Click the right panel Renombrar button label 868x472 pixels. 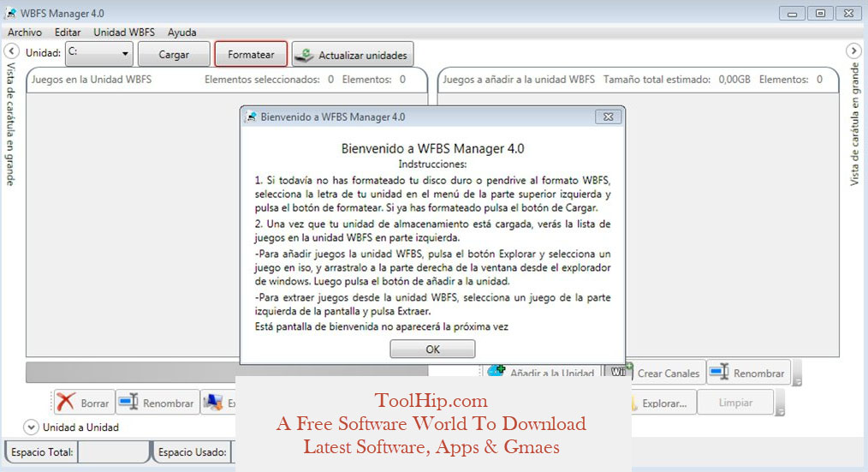[x=758, y=373]
